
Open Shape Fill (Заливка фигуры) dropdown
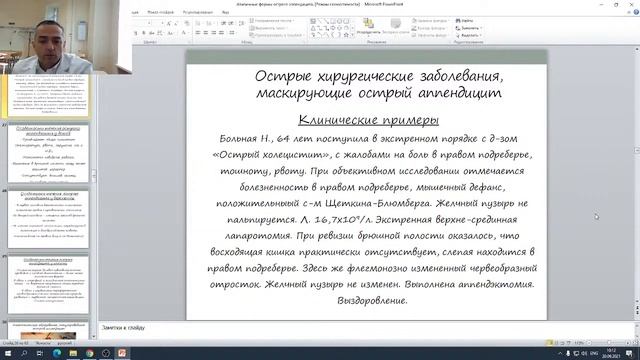click(430, 20)
